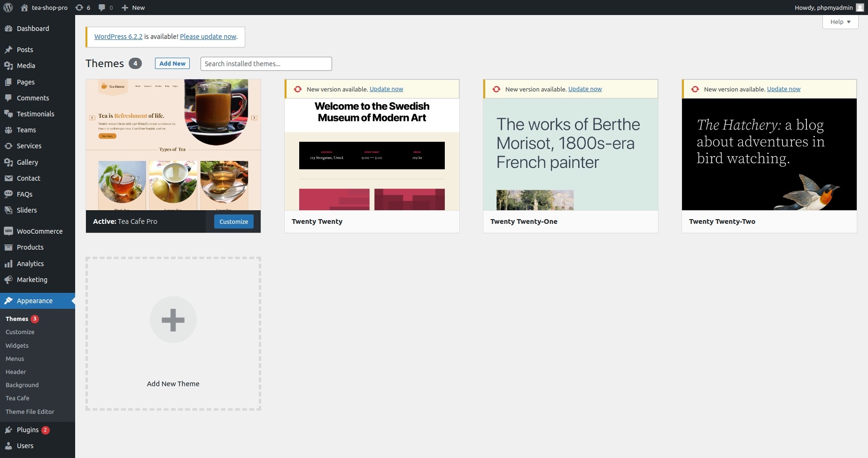Open the Tea Cafe Pro theme thumbnail
The image size is (868, 458).
click(173, 145)
